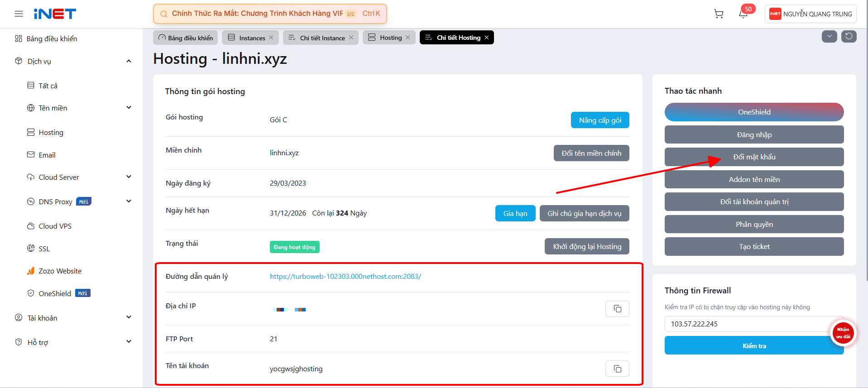Image resolution: width=868 pixels, height=388 pixels.
Task: Close the Hosting tab
Action: click(x=408, y=38)
